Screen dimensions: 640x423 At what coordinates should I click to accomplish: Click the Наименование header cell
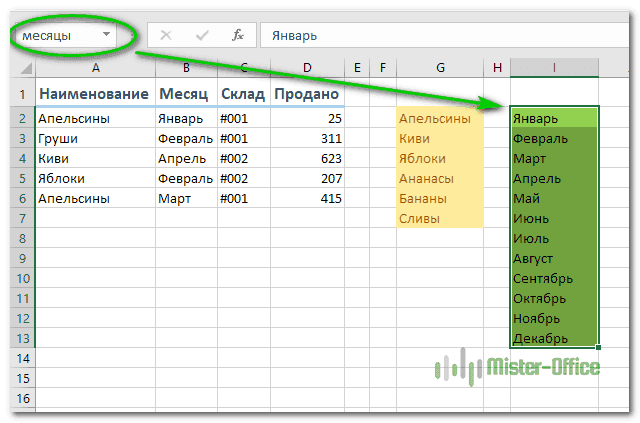[94, 94]
